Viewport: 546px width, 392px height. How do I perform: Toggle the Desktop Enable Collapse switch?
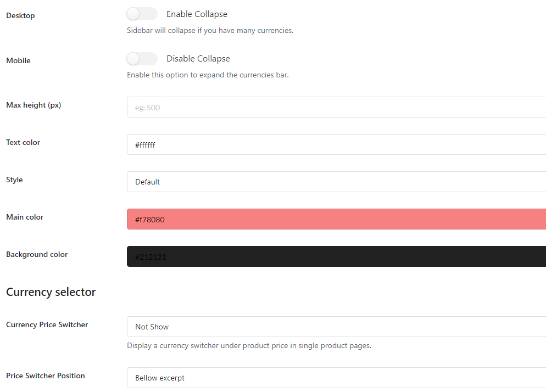[x=141, y=14]
